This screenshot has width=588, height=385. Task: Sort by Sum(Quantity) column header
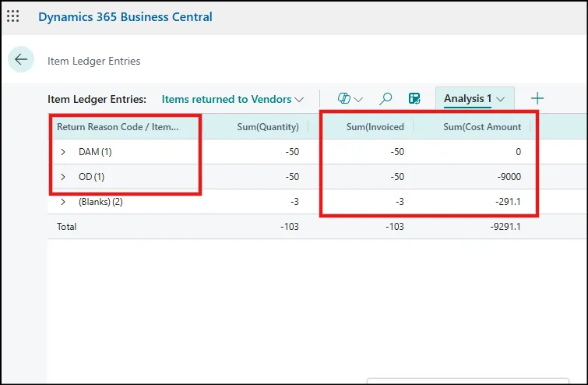point(268,127)
